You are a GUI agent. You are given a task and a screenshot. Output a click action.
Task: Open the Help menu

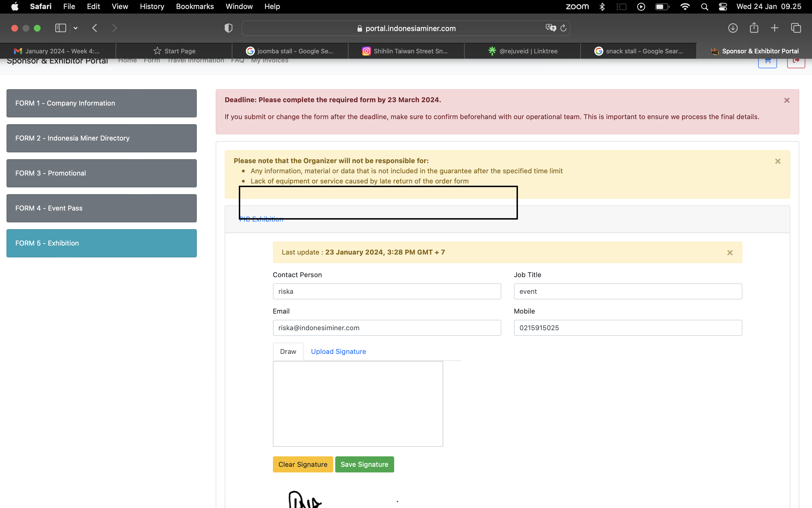272,6
